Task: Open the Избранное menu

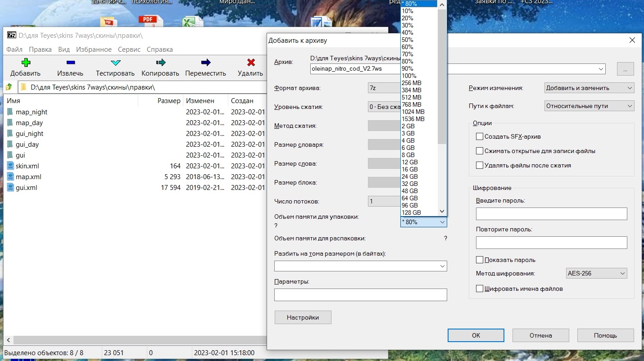Action: tap(94, 50)
